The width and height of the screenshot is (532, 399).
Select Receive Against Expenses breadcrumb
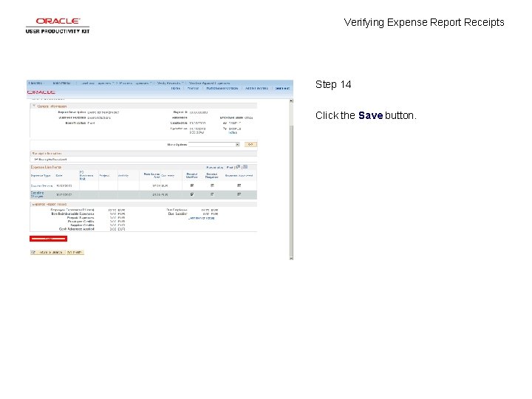tap(209, 83)
